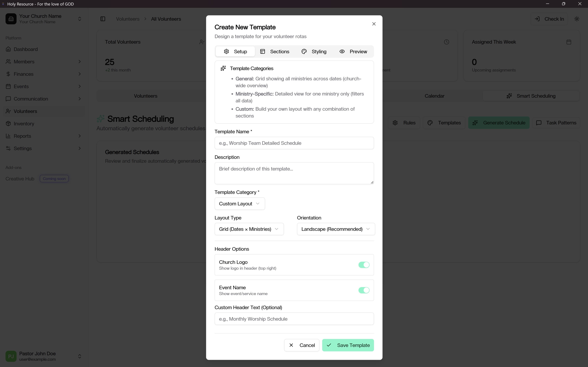Click the layout icon on Sections tab
Screen dimensions: 588x367
pos(262,51)
